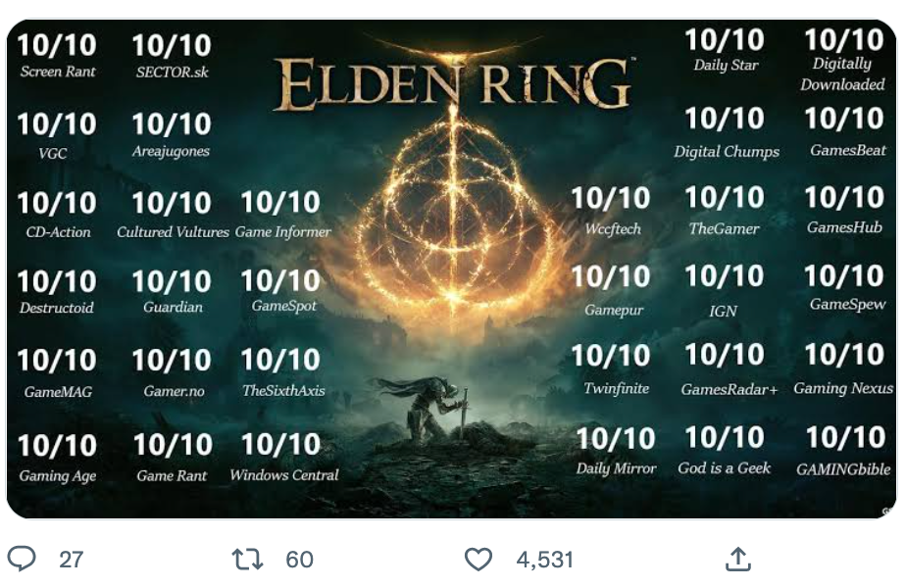Click the 4,531 likes count
The image size is (906, 588).
click(x=544, y=559)
